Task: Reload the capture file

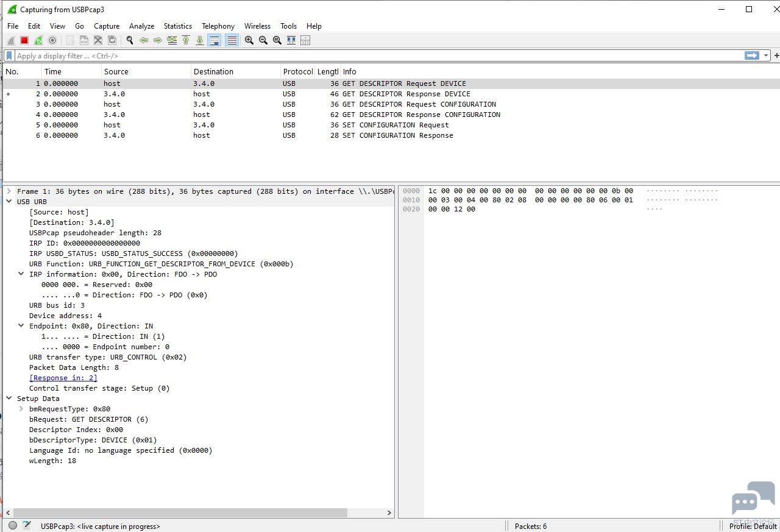Action: coord(112,40)
